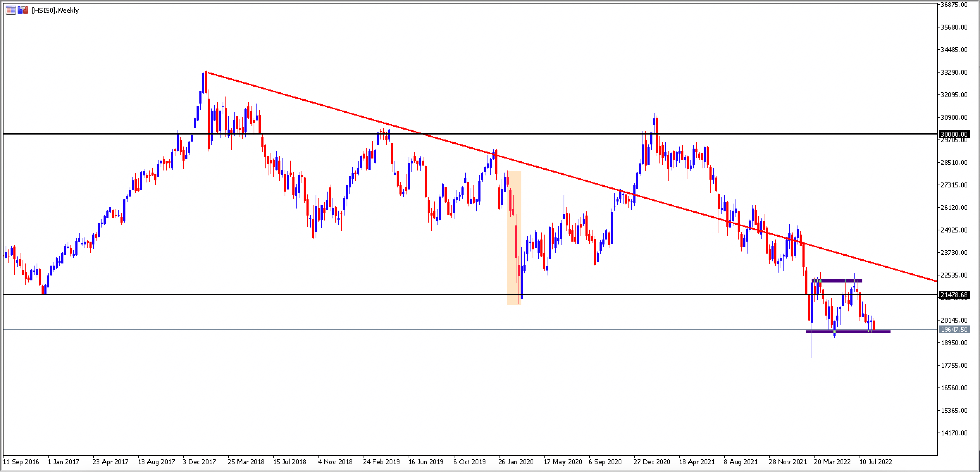The height and width of the screenshot is (472, 980).
Task: Click the 28510.00 price scale value
Action: click(x=954, y=162)
